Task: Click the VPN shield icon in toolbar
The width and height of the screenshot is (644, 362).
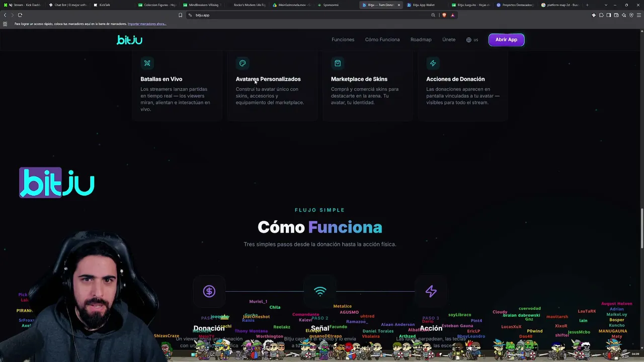Action: [631, 15]
